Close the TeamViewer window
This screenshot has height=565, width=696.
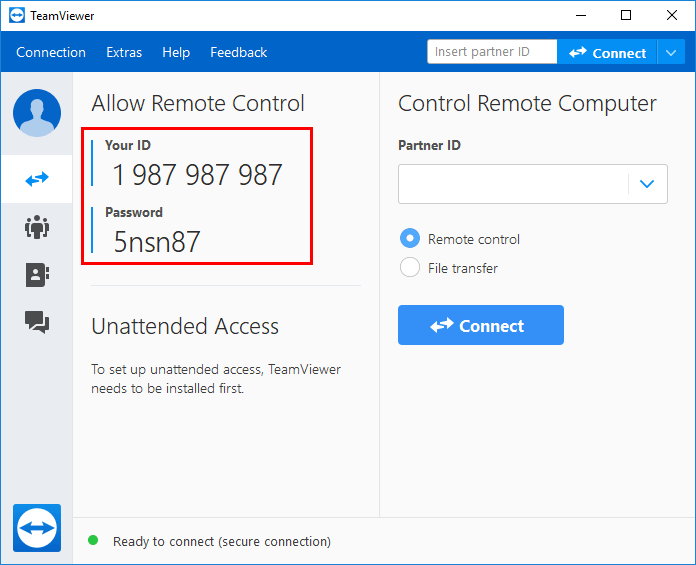pos(672,16)
